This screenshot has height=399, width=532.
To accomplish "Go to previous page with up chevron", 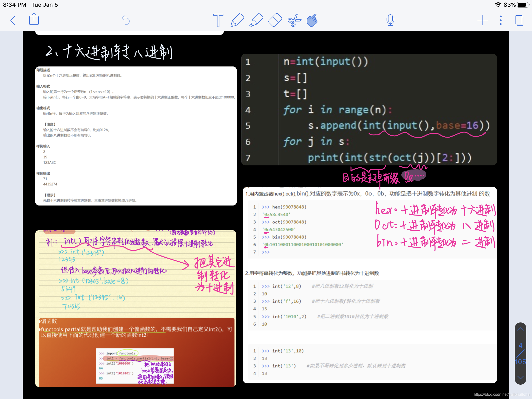I will 520,329.
